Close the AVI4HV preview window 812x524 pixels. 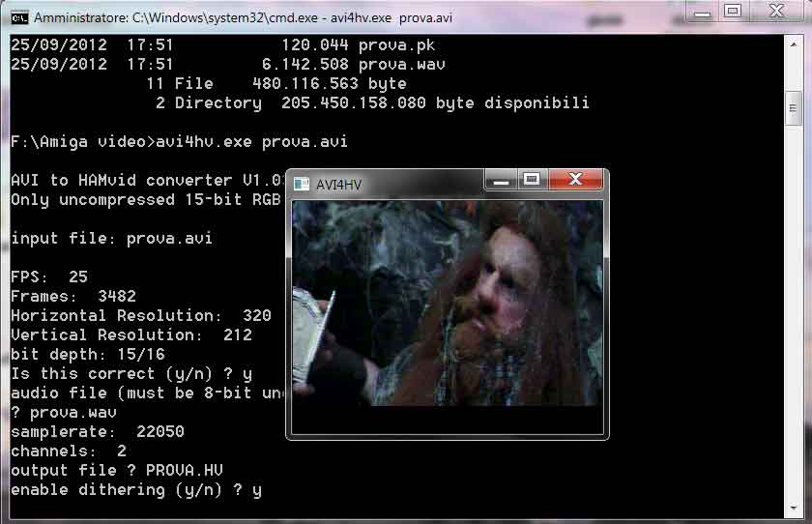(x=575, y=179)
